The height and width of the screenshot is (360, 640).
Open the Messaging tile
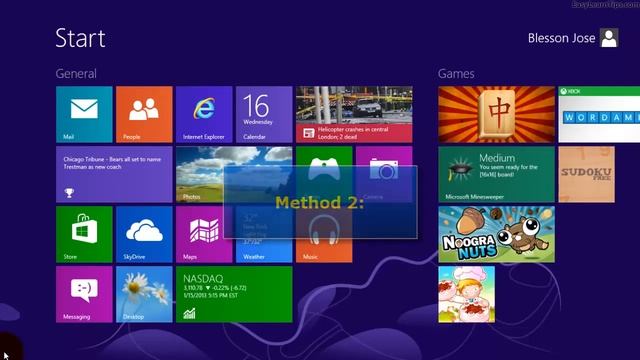click(x=84, y=294)
